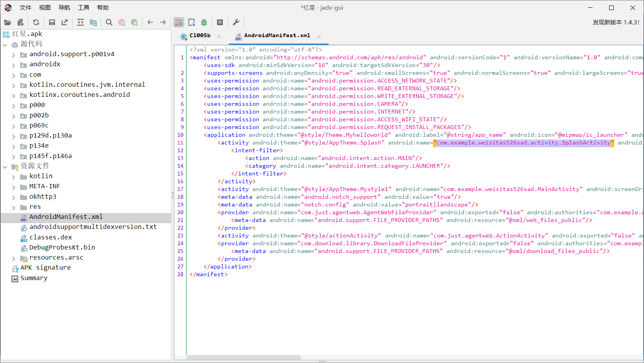The image size is (644, 363).
Task: Open text search with magnifier icon
Action: tap(109, 22)
